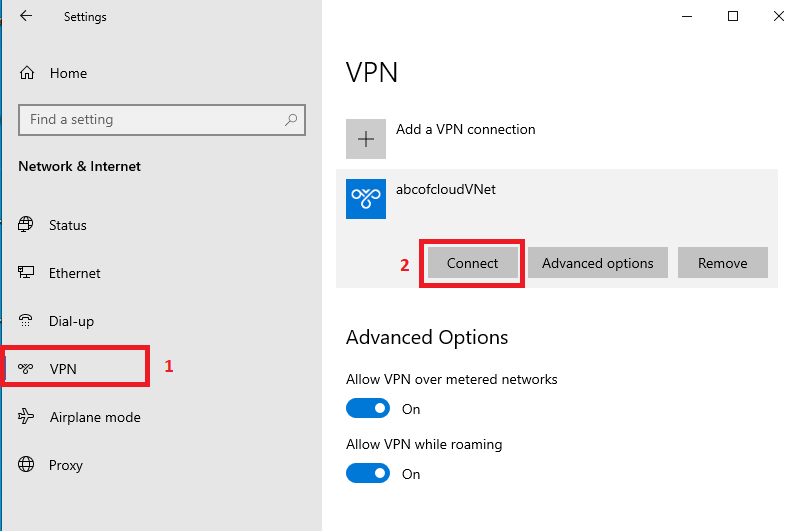Screen dimensions: 800x531
Task: Click the Network & Internet heading
Action: [79, 166]
